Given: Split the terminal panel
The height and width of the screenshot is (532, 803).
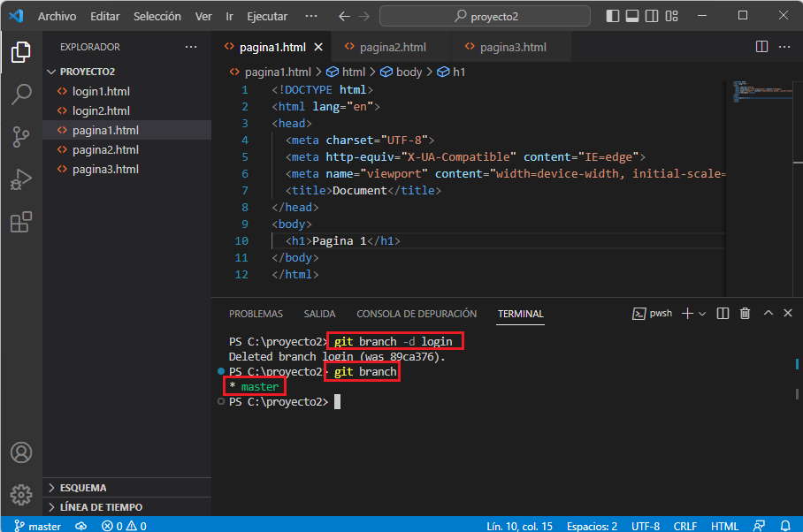Looking at the screenshot, I should (723, 314).
